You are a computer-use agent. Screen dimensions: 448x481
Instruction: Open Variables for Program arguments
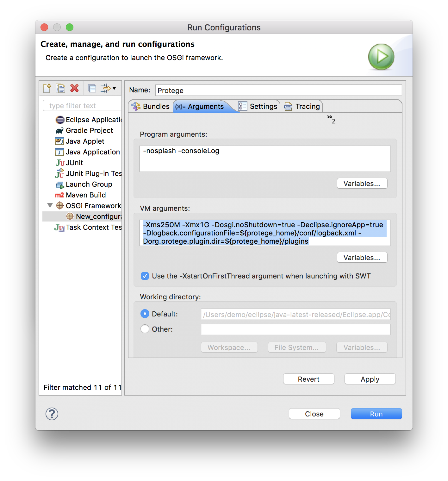point(362,184)
